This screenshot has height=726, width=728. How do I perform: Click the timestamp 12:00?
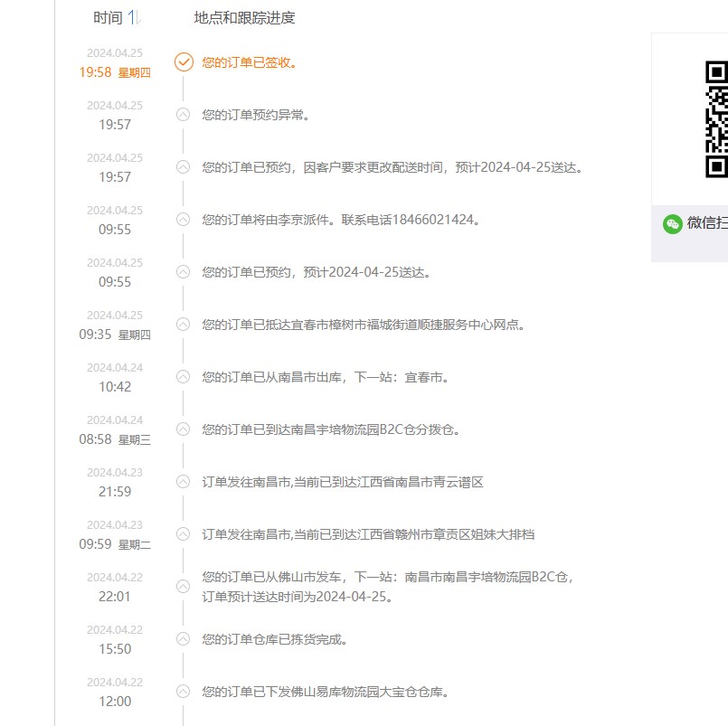coord(115,702)
